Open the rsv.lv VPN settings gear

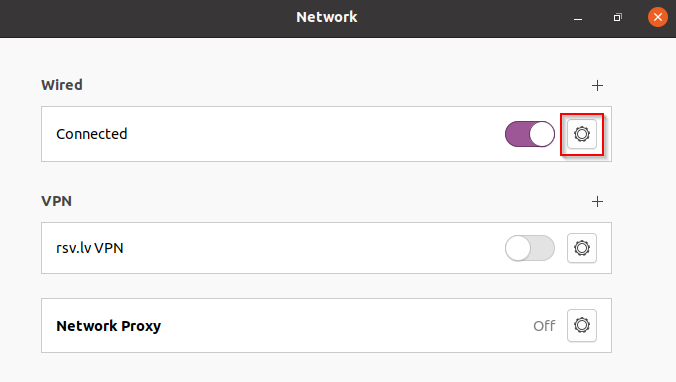[x=582, y=248]
